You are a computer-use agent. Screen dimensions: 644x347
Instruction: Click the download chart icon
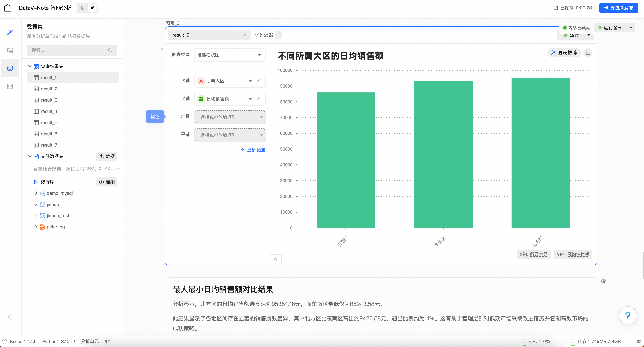click(588, 53)
